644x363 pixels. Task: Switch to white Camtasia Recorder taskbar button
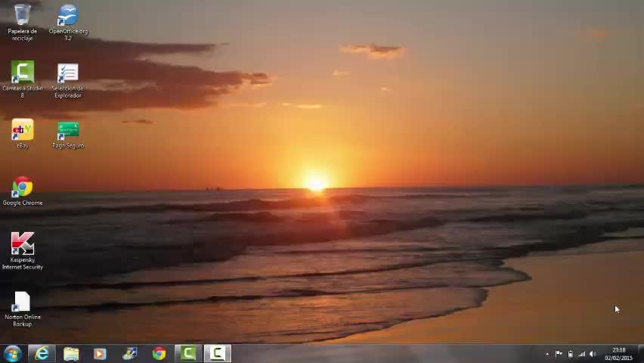(217, 353)
